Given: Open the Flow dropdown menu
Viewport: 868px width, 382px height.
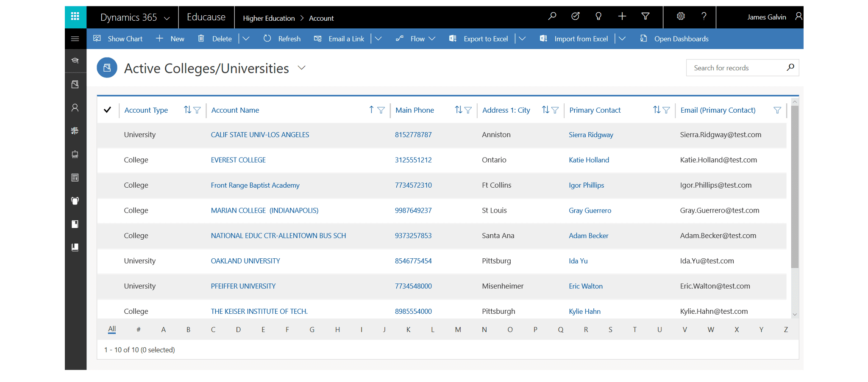Looking at the screenshot, I should click(x=416, y=39).
